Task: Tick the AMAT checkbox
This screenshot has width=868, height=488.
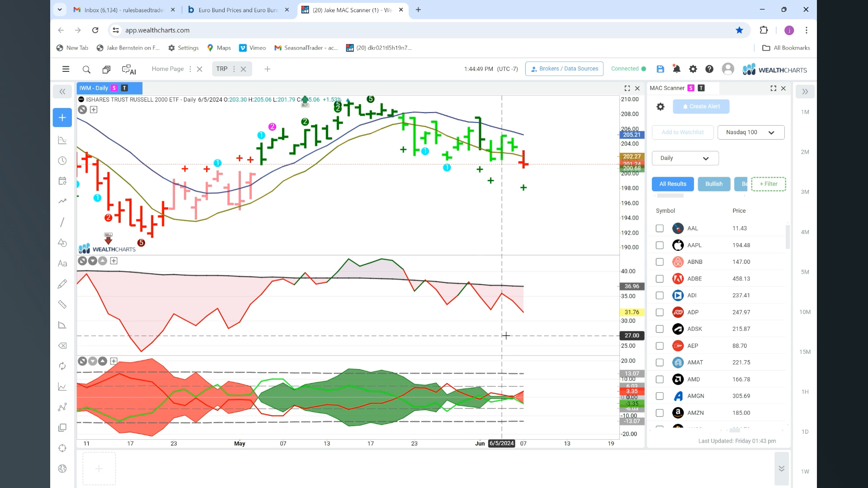Action: (660, 362)
